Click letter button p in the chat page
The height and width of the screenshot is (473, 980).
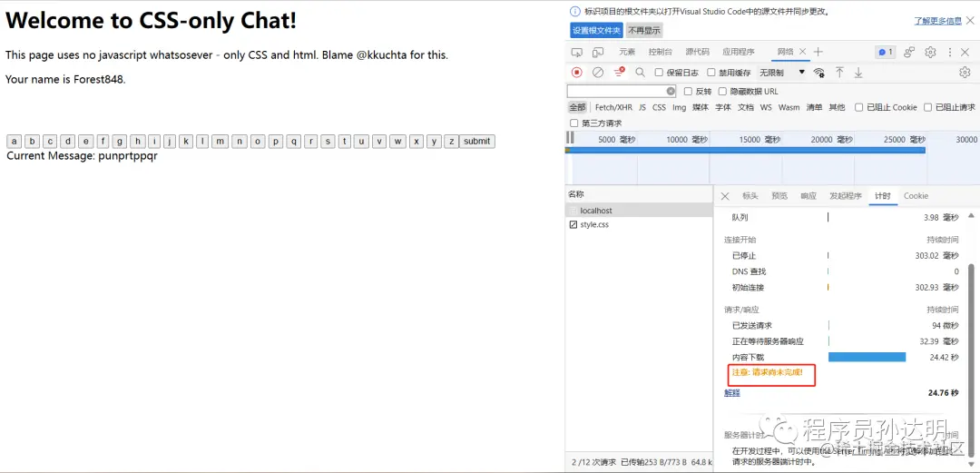(276, 142)
